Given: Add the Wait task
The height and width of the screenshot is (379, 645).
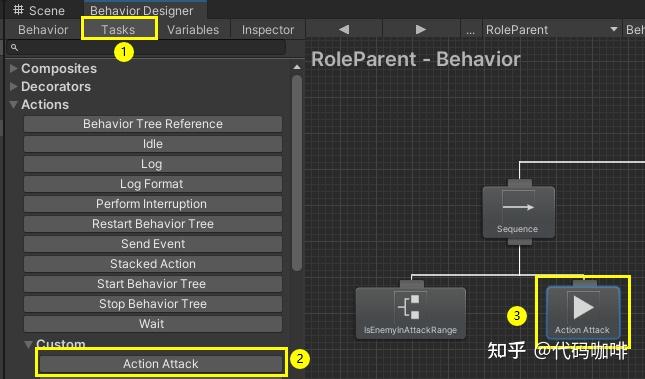Looking at the screenshot, I should click(x=153, y=324).
